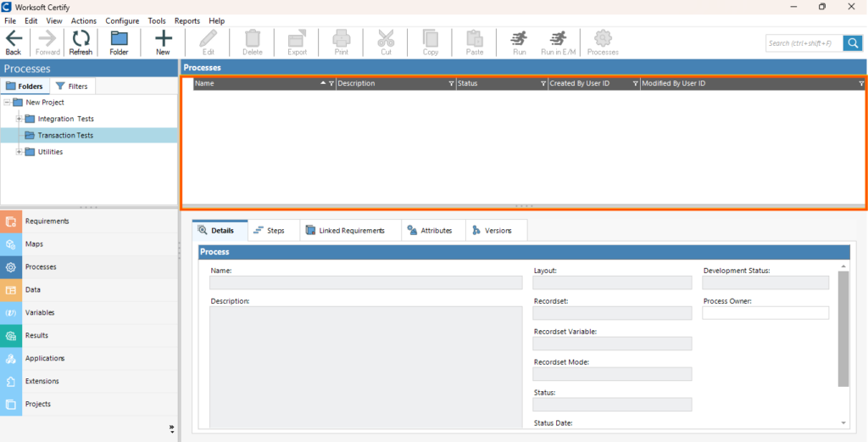Click the Processes gear toolbar icon

[x=603, y=42]
